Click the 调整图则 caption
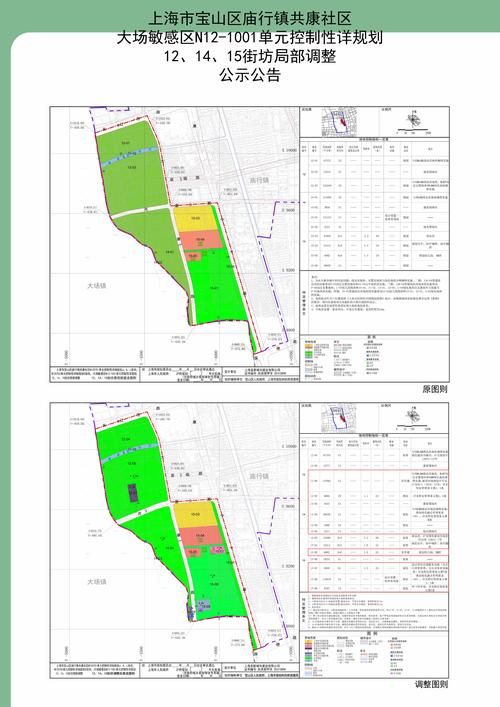Viewport: 500px width, 707px height. click(x=431, y=684)
